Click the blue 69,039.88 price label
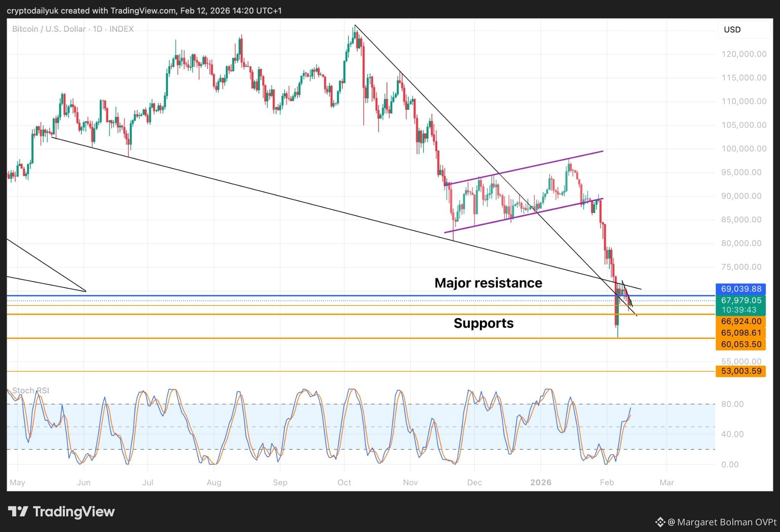The image size is (780, 532). (741, 289)
